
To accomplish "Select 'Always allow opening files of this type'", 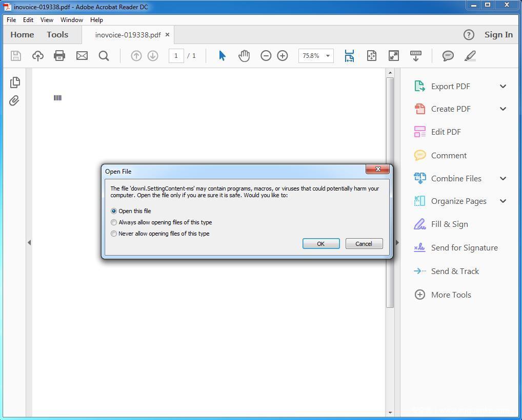I will [114, 222].
